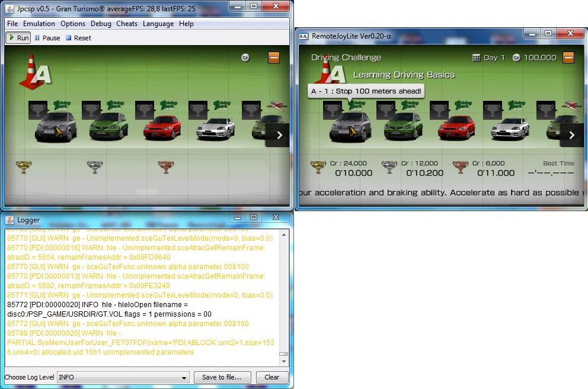Select the silver car in RemoteJoyLite

pyautogui.click(x=510, y=129)
